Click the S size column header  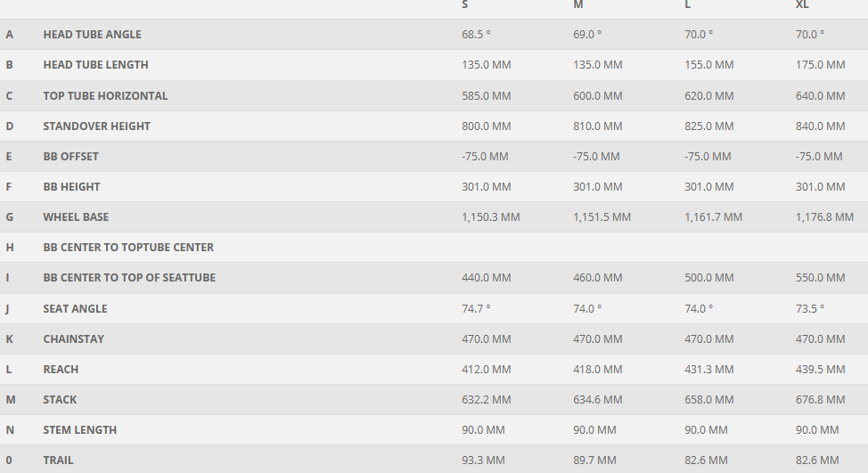coord(465,5)
